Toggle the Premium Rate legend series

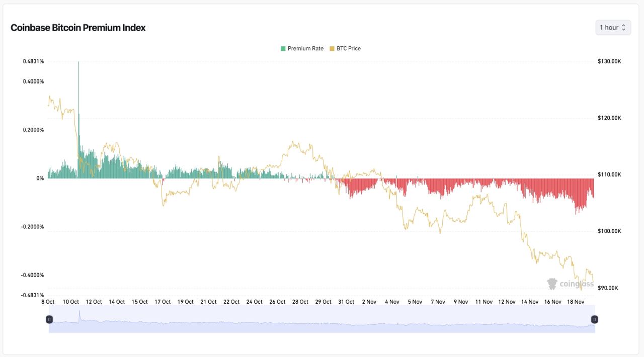point(305,49)
